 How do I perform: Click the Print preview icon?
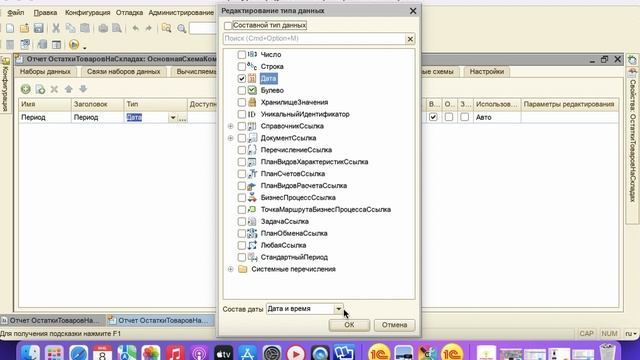[x=117, y=28]
